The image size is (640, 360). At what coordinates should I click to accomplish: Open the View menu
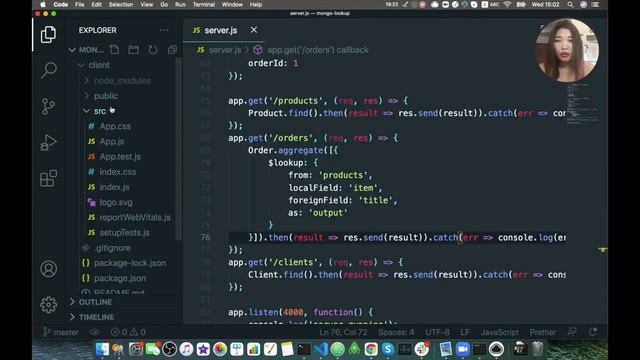click(147, 4)
